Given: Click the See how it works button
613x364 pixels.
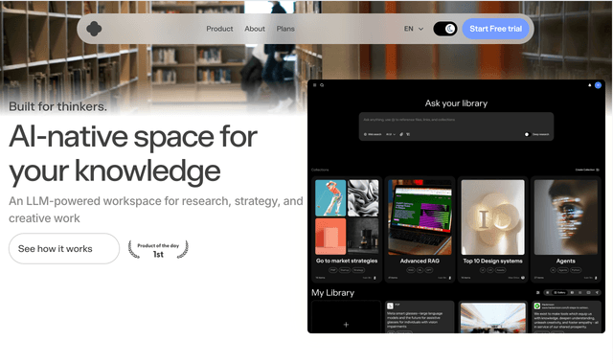Looking at the screenshot, I should pos(64,249).
